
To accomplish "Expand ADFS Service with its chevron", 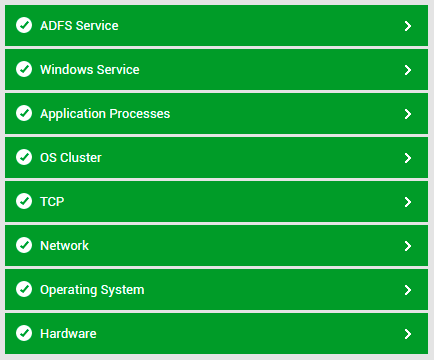I will [408, 26].
